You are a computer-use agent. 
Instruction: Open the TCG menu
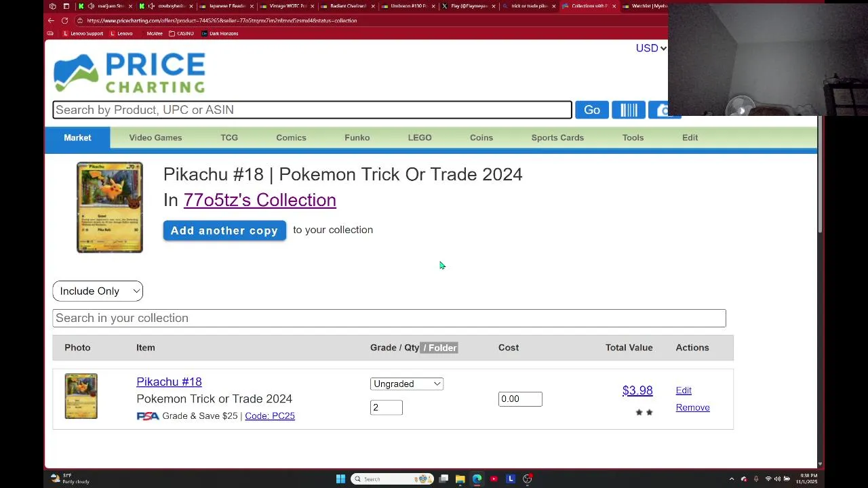(229, 138)
